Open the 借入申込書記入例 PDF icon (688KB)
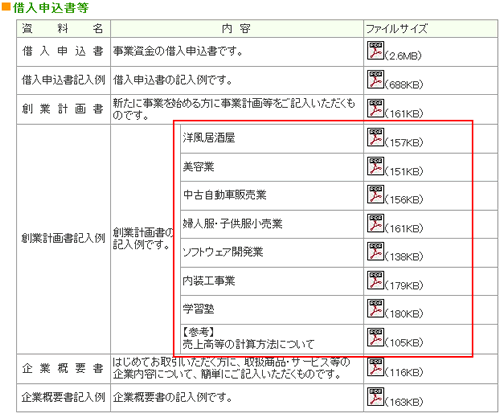500x414 pixels. point(375,79)
